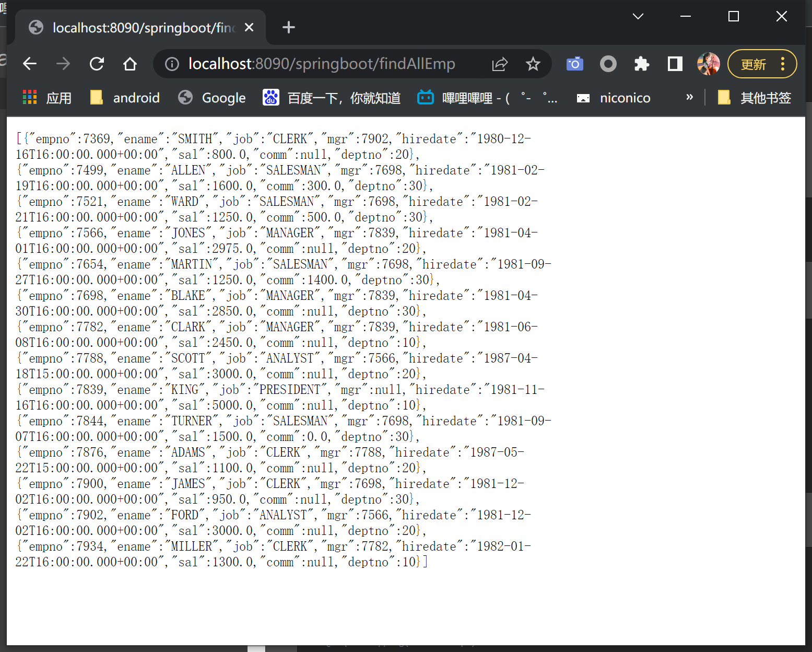The image size is (812, 652).
Task: Select the localhost:8090/springboot tab
Action: pyautogui.click(x=141, y=27)
